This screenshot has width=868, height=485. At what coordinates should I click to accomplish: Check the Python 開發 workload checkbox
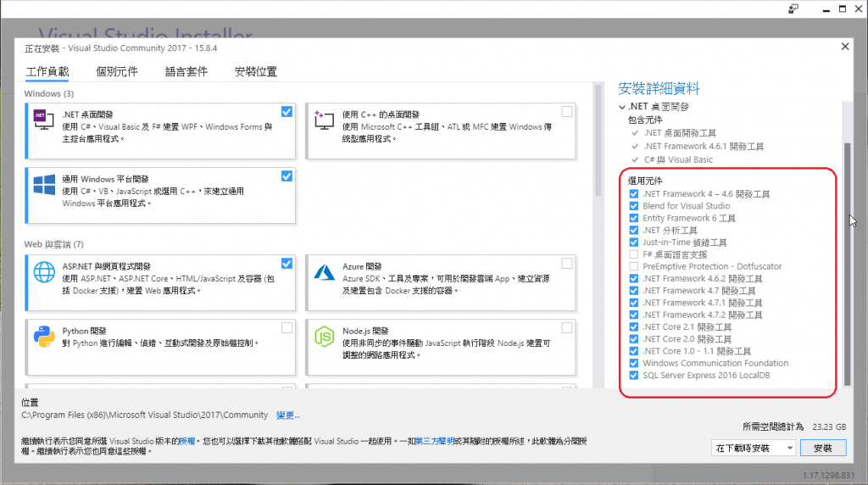287,328
